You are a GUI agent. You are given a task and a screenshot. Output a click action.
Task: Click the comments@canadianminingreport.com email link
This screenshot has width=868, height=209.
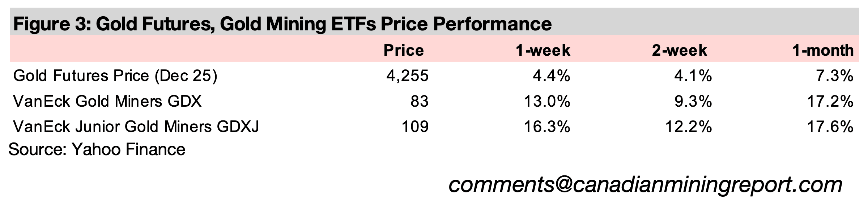[x=645, y=185]
